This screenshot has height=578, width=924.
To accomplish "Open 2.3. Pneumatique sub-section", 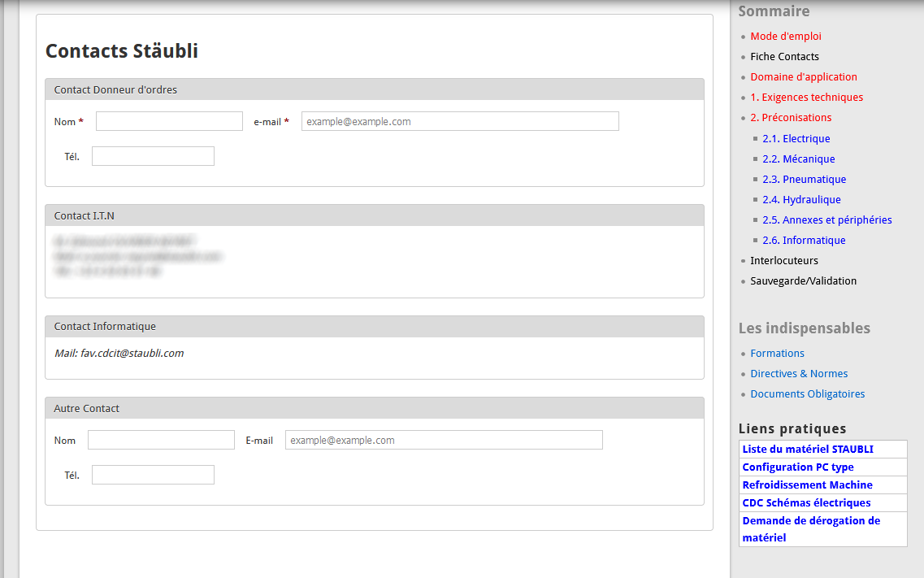I will [x=805, y=180].
